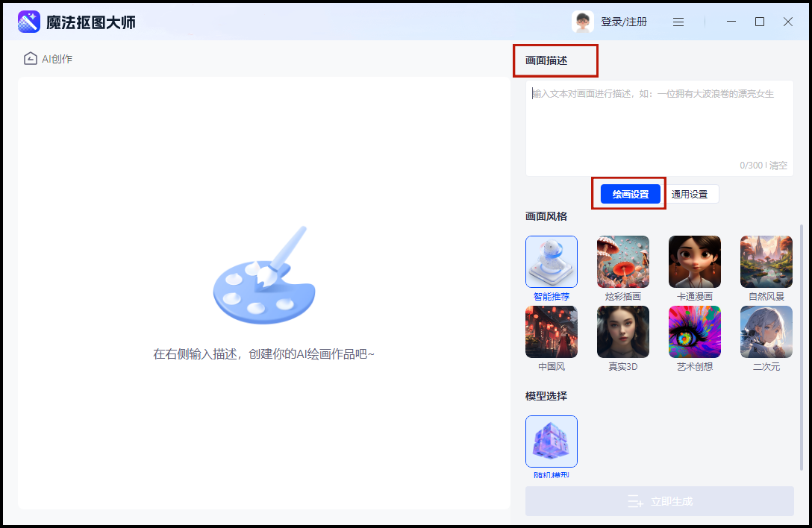Switch to the 通用设置 tab
Viewport: 812px width, 528px height.
coord(690,194)
